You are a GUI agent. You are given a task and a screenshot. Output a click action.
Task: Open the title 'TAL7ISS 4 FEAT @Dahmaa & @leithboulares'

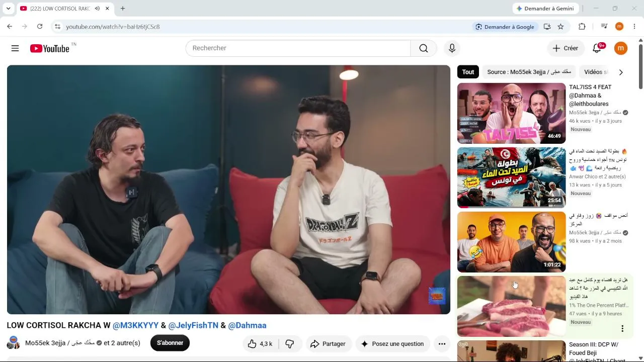click(x=590, y=96)
